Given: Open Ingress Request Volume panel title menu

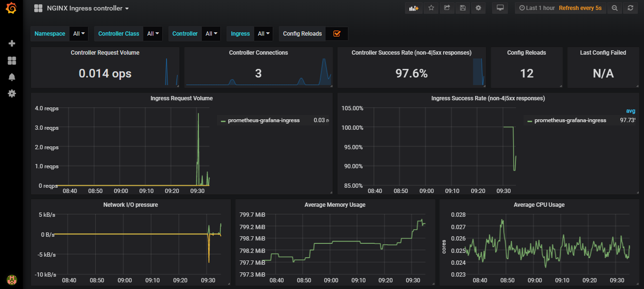Looking at the screenshot, I should point(182,98).
